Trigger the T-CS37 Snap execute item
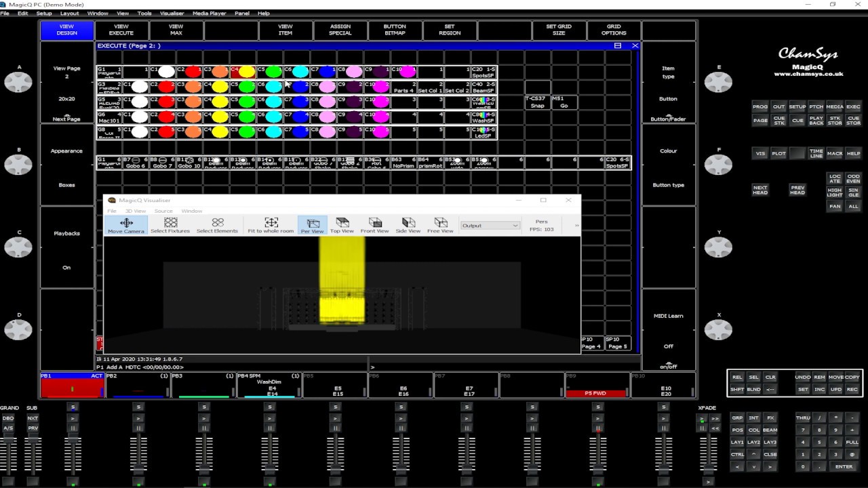 tap(537, 102)
